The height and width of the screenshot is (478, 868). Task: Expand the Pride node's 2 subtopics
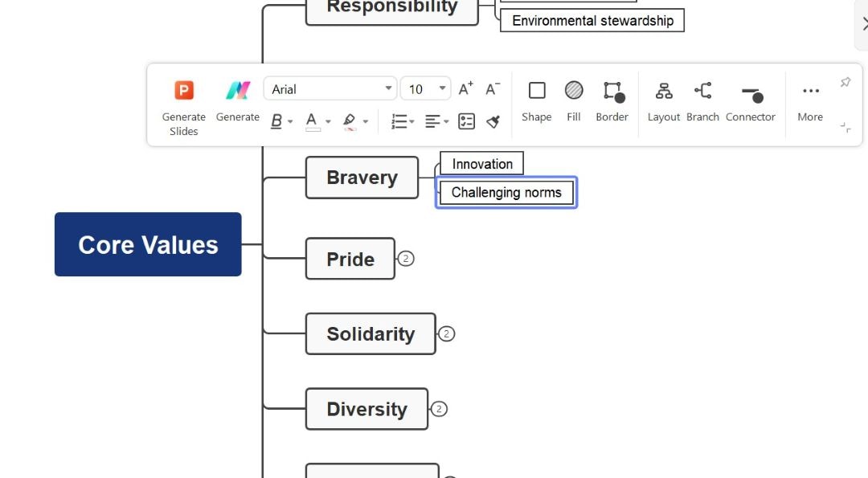pos(406,259)
